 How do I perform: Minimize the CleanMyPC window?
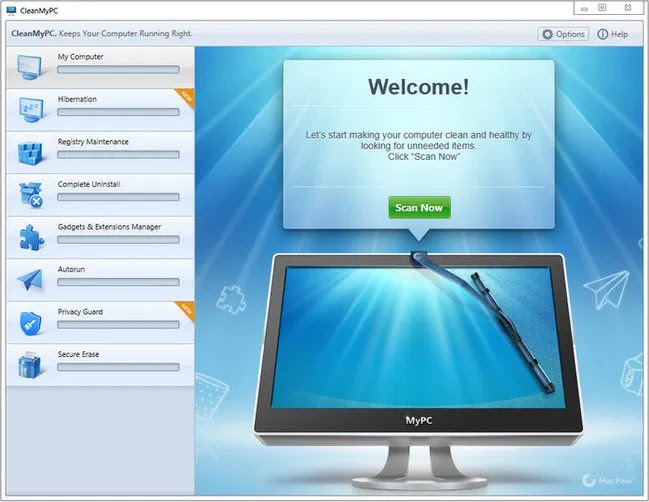click(x=584, y=8)
